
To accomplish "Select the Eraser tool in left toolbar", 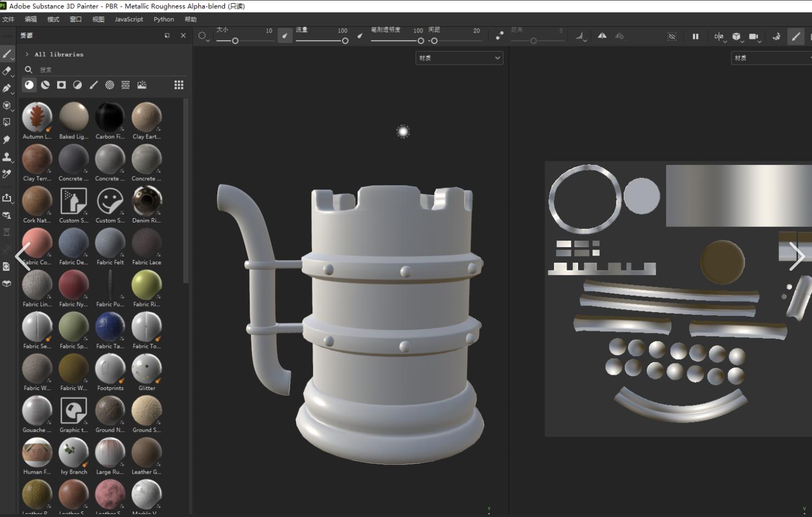I will click(x=7, y=71).
